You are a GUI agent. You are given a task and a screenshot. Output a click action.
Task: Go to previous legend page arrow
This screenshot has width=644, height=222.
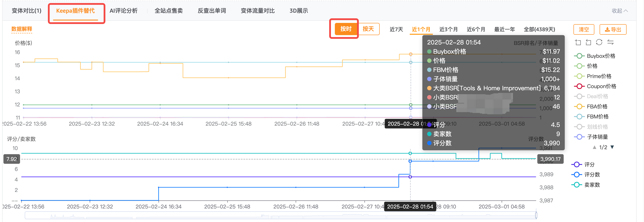click(595, 147)
